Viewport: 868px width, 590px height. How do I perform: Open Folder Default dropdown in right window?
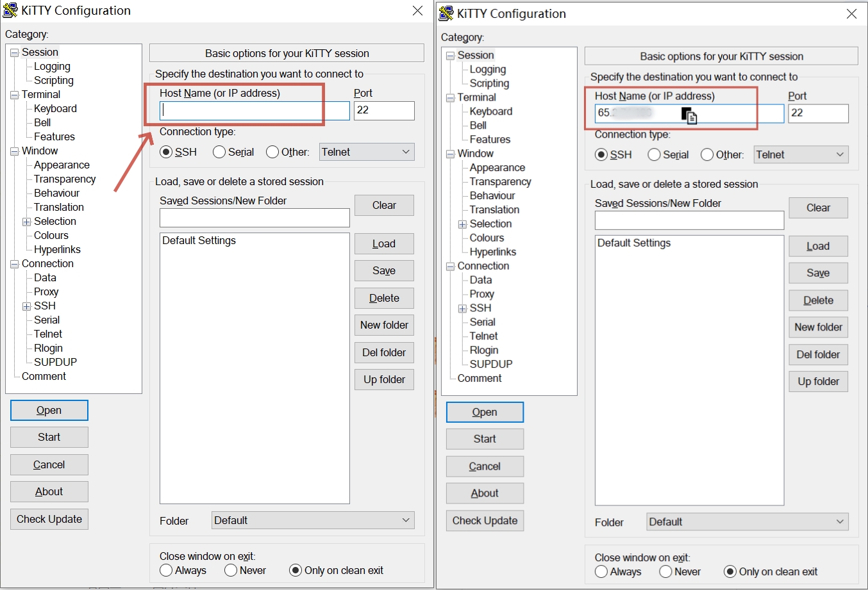tap(747, 521)
